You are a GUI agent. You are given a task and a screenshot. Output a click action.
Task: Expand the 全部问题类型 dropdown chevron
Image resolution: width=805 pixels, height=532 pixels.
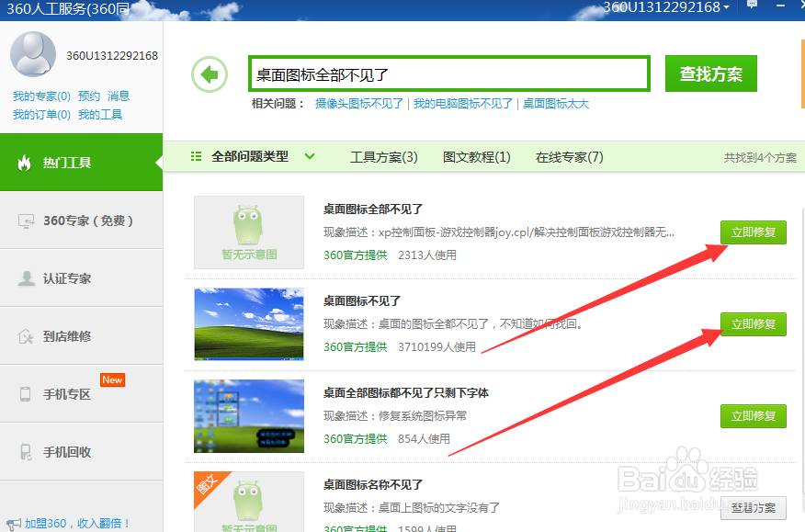310,156
